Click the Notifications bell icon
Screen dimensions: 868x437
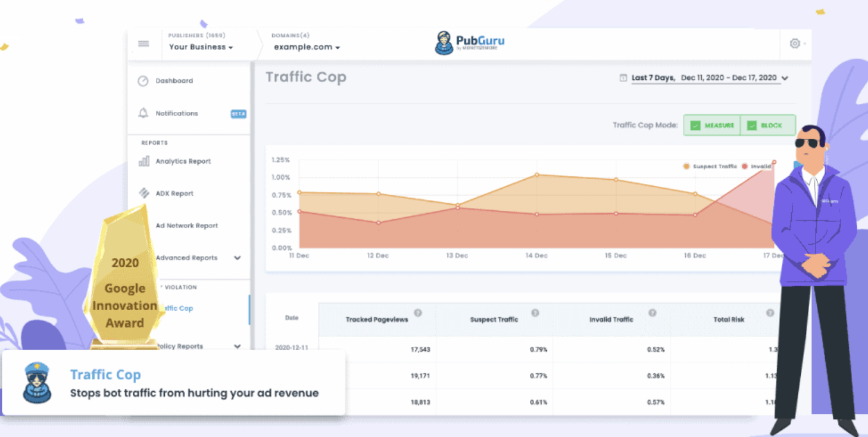click(143, 113)
